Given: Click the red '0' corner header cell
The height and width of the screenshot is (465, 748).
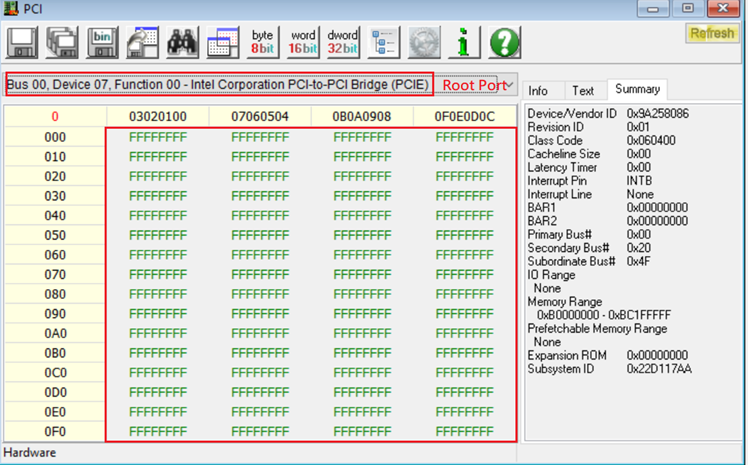Looking at the screenshot, I should coord(55,116).
